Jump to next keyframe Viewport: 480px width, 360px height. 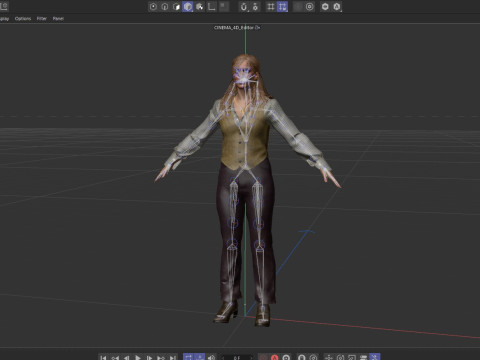click(161, 358)
